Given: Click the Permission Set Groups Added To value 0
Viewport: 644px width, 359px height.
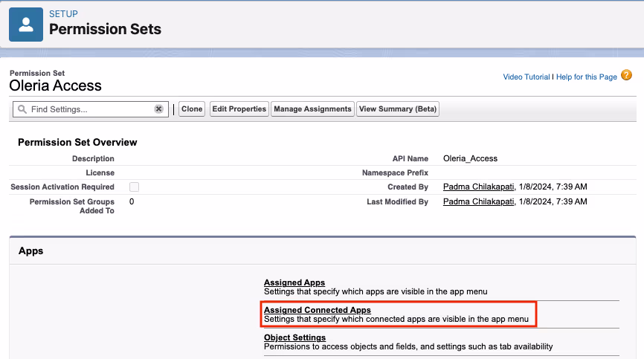Looking at the screenshot, I should click(132, 201).
